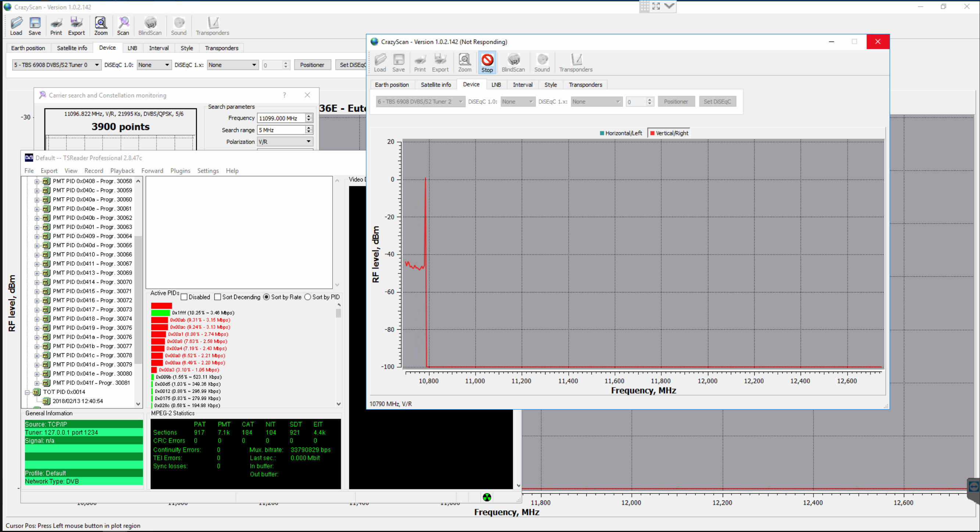The width and height of the screenshot is (980, 532).
Task: Click Positioner button in main CrazyScan window
Action: (x=312, y=65)
